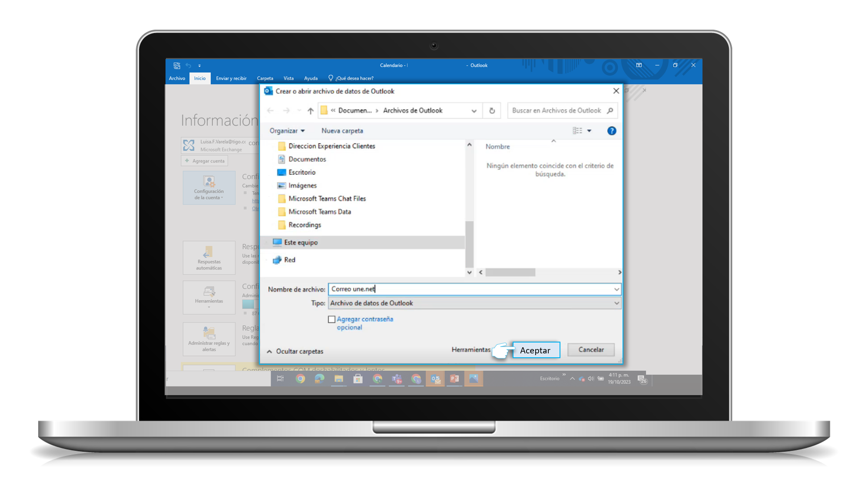
Task: Open PowerPoint from the taskbar
Action: (x=454, y=379)
